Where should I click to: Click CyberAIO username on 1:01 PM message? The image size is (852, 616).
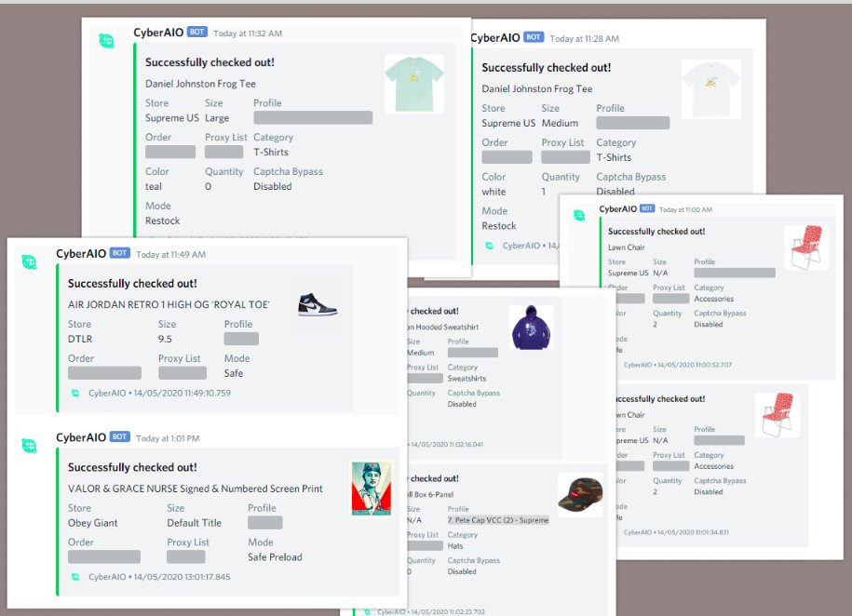(81, 437)
